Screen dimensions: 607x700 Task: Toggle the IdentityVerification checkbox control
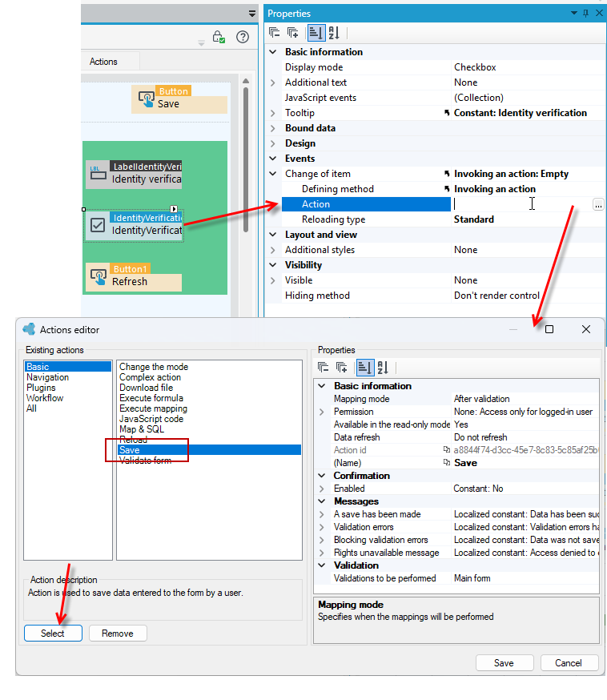tap(98, 225)
